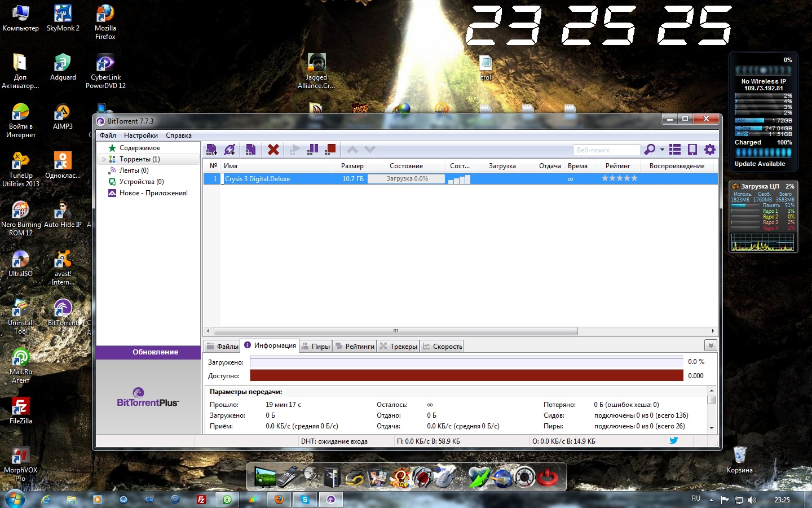Viewport: 812px width, 508px height.
Task: Select Содержимое in the sidebar
Action: pos(140,148)
